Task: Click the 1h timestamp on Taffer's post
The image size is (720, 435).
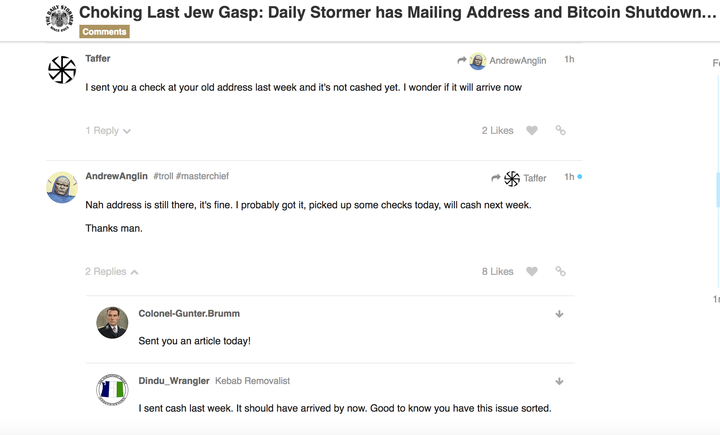Action: tap(569, 59)
